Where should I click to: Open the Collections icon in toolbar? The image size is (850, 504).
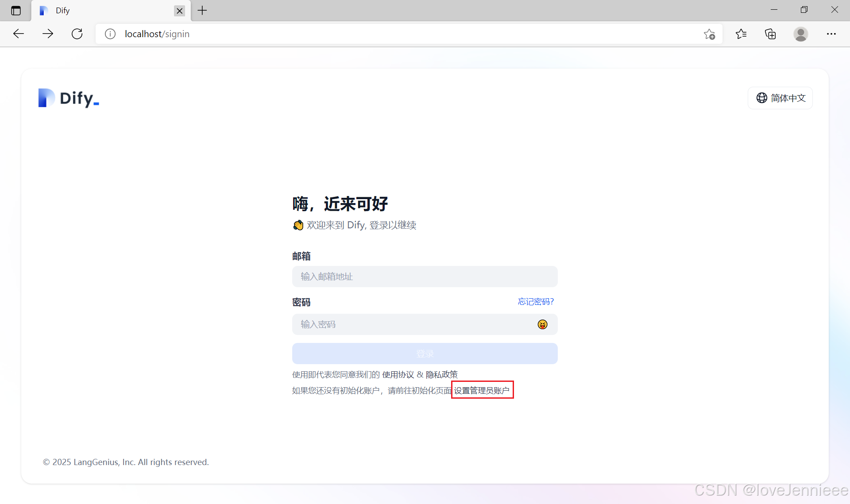tap(770, 34)
